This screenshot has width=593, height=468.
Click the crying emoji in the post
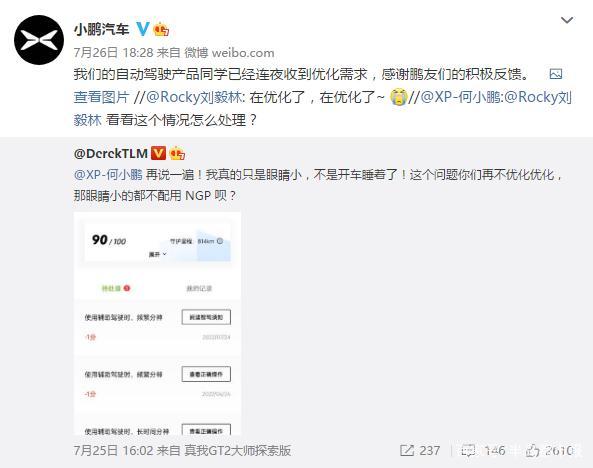pyautogui.click(x=399, y=97)
